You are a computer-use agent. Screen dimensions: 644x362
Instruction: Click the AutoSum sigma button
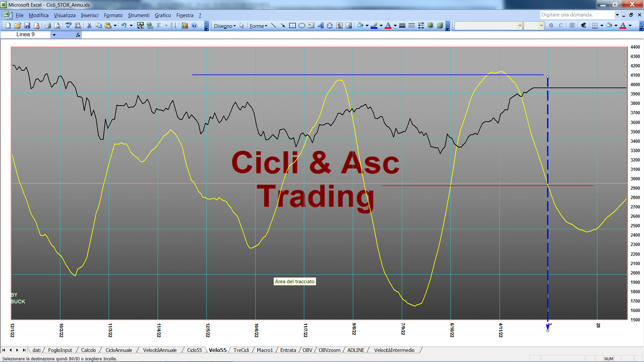click(x=159, y=25)
